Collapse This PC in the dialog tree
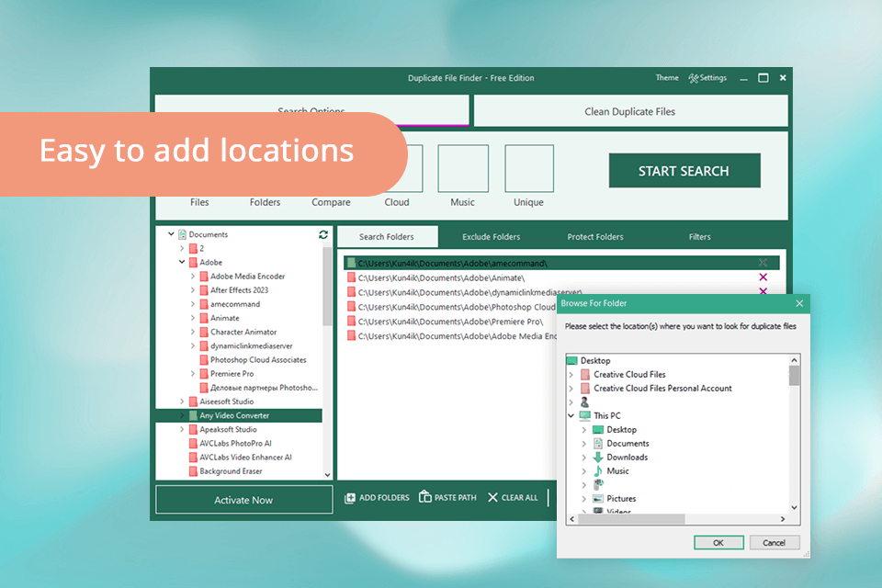Viewport: 882px width, 588px height. coord(571,416)
